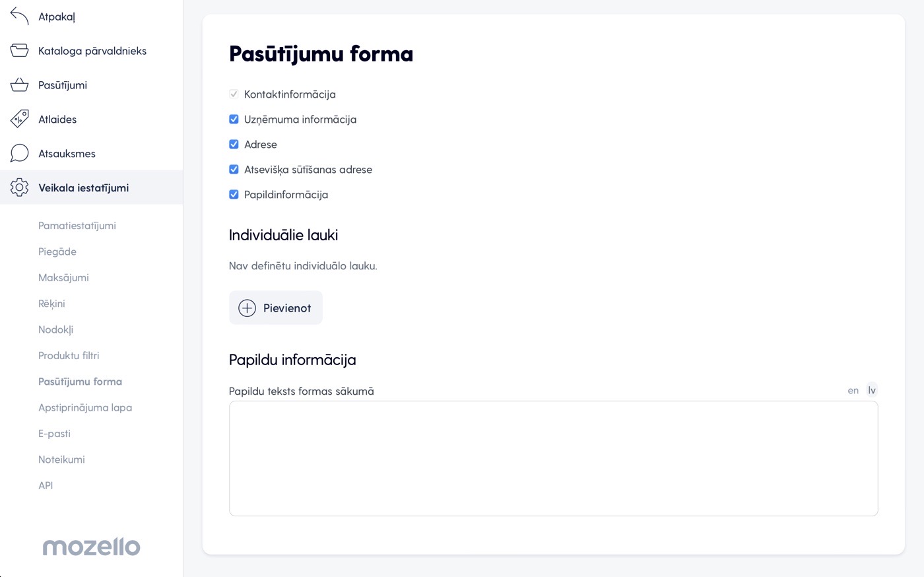
Task: Open the Kataloga pārvaldnieks folder icon
Action: point(20,51)
